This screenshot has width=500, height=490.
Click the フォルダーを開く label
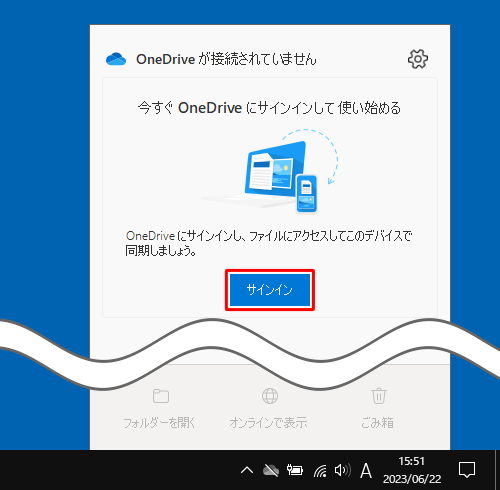coord(159,423)
